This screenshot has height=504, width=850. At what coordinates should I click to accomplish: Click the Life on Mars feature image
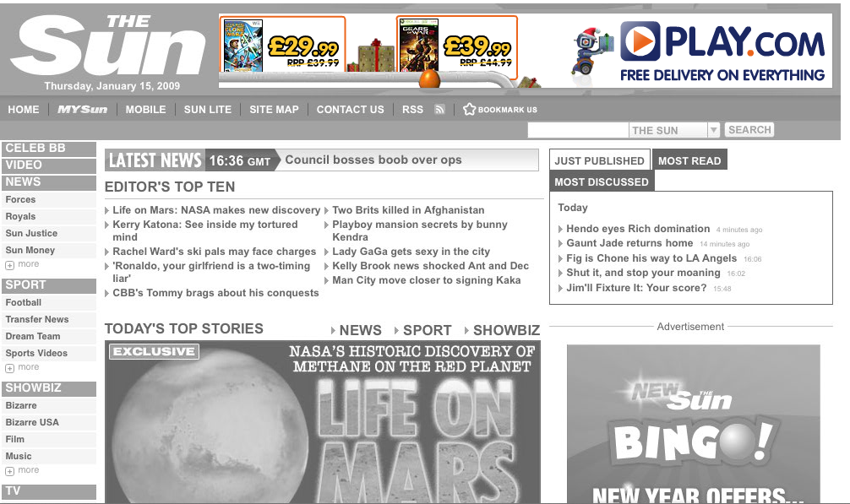(323, 422)
